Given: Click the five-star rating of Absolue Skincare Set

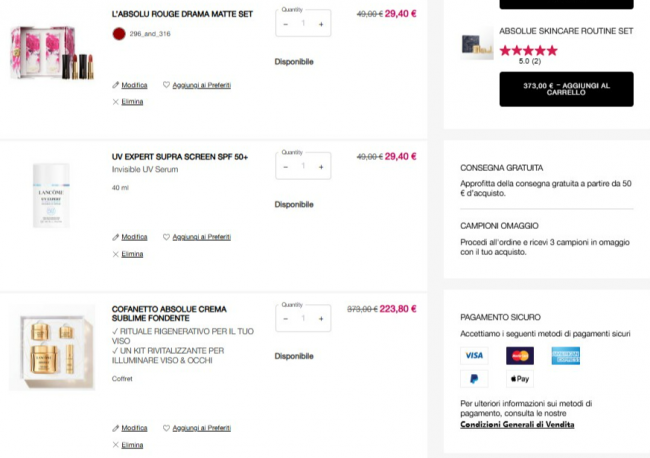Looking at the screenshot, I should pyautogui.click(x=529, y=51).
